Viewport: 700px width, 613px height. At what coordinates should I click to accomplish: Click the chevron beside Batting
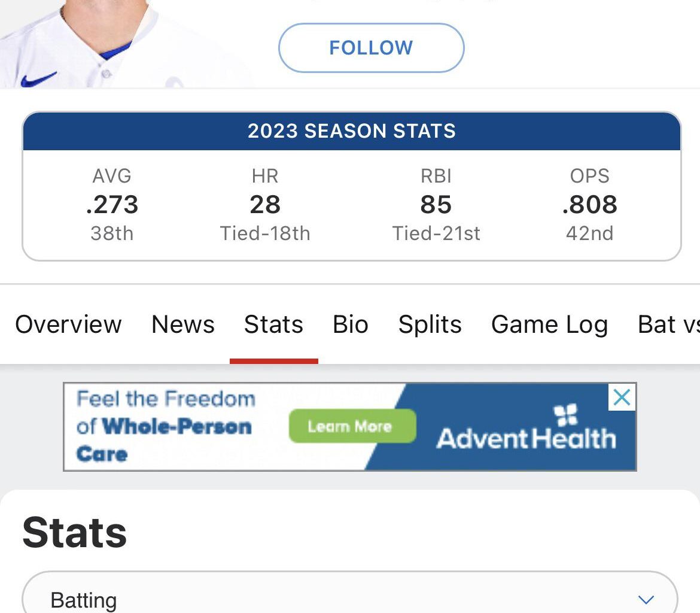click(x=645, y=599)
